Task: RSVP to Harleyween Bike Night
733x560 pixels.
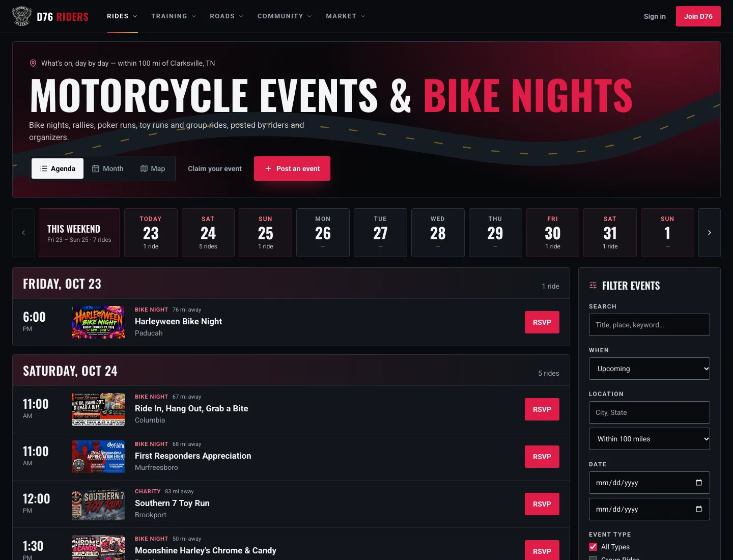Action: click(x=542, y=322)
